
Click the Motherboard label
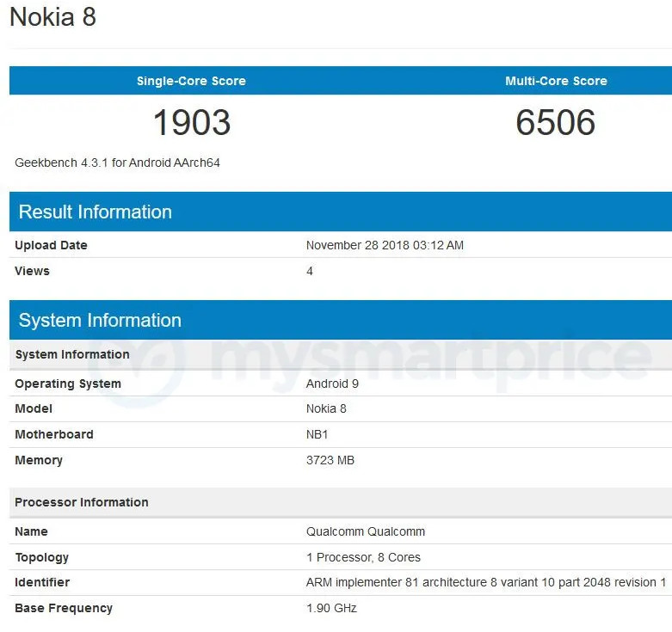point(54,434)
